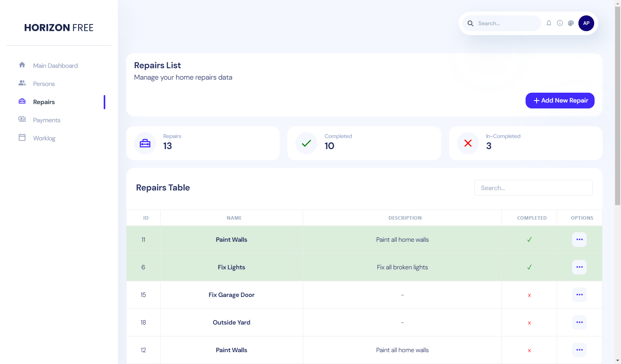Click the red x in Fix Garage Door row
The height and width of the screenshot is (364, 621).
pyautogui.click(x=529, y=295)
